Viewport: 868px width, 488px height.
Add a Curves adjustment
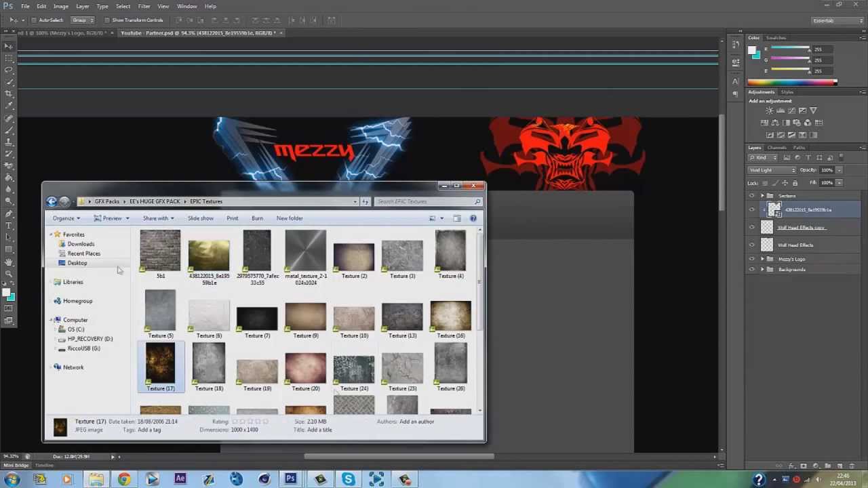[x=791, y=110]
